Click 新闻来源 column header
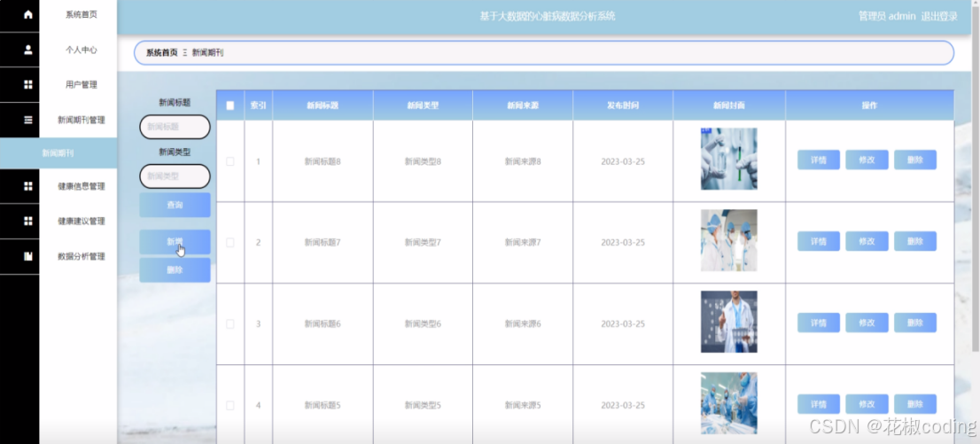980x444 pixels. (x=523, y=105)
